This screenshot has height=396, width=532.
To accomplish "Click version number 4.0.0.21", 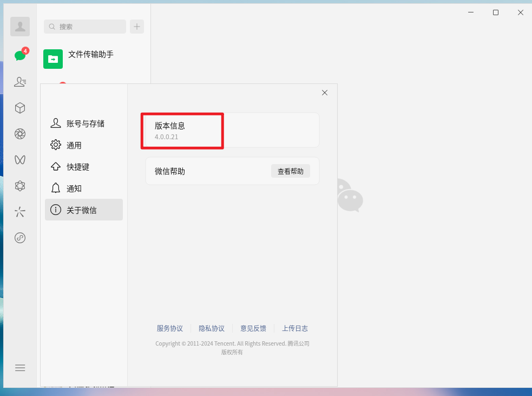I will pyautogui.click(x=166, y=137).
